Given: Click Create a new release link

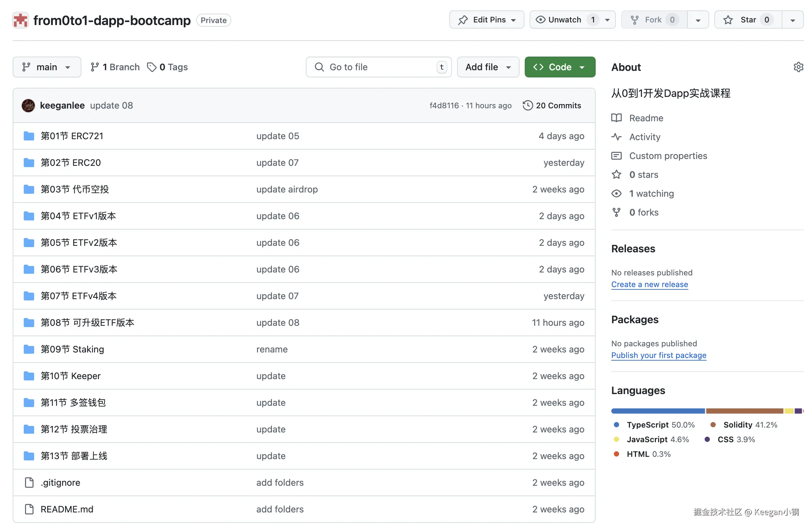Looking at the screenshot, I should pos(649,284).
